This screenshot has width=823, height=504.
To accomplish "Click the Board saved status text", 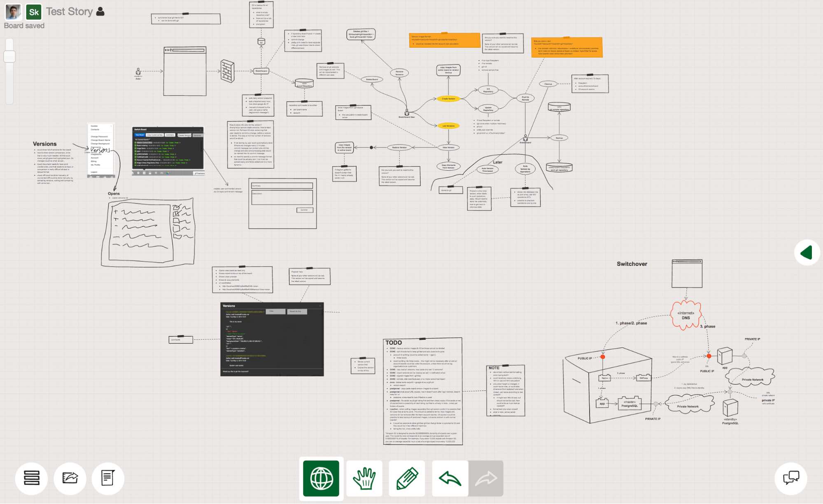I will point(24,26).
